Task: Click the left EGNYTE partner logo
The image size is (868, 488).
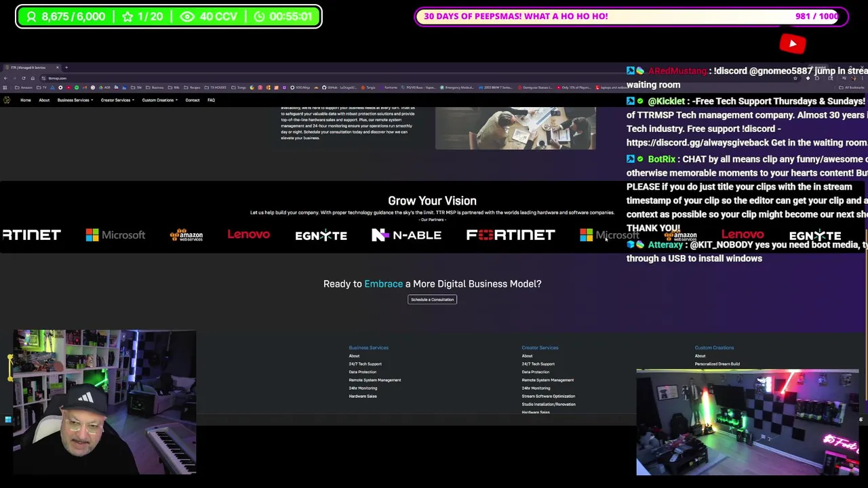Action: coord(321,235)
